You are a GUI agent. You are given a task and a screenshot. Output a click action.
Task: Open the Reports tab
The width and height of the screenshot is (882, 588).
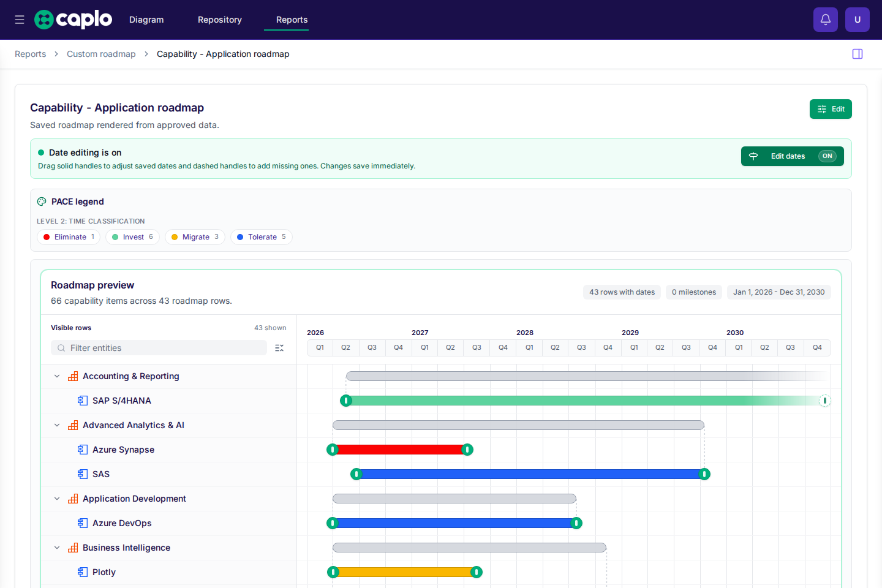[292, 20]
